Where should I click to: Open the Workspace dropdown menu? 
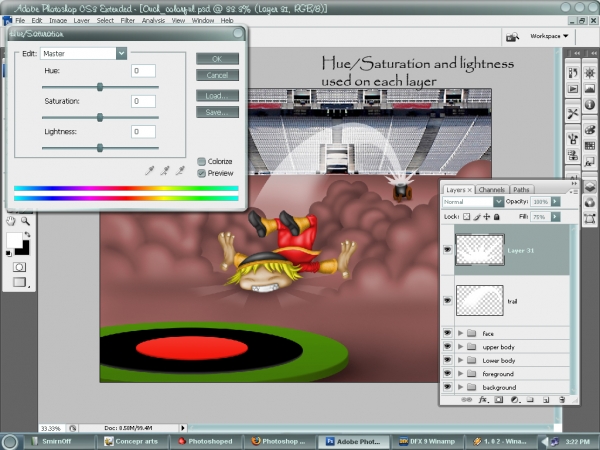(549, 36)
